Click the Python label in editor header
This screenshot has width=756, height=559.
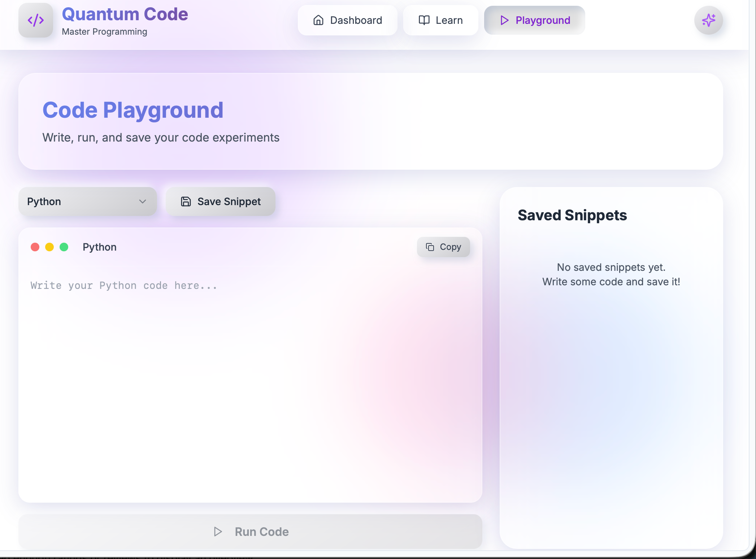tap(100, 247)
